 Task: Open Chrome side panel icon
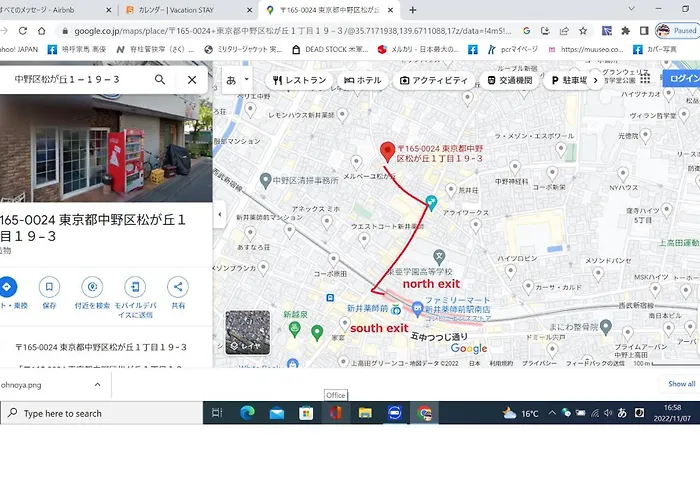pos(644,31)
